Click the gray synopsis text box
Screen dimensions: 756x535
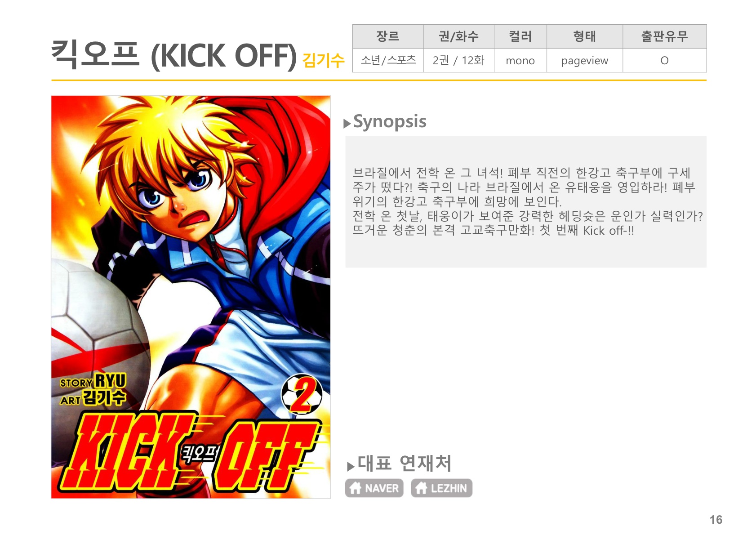(x=526, y=202)
